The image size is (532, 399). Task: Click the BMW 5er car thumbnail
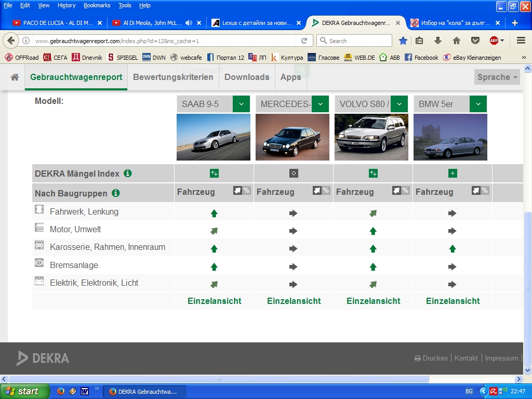[450, 137]
